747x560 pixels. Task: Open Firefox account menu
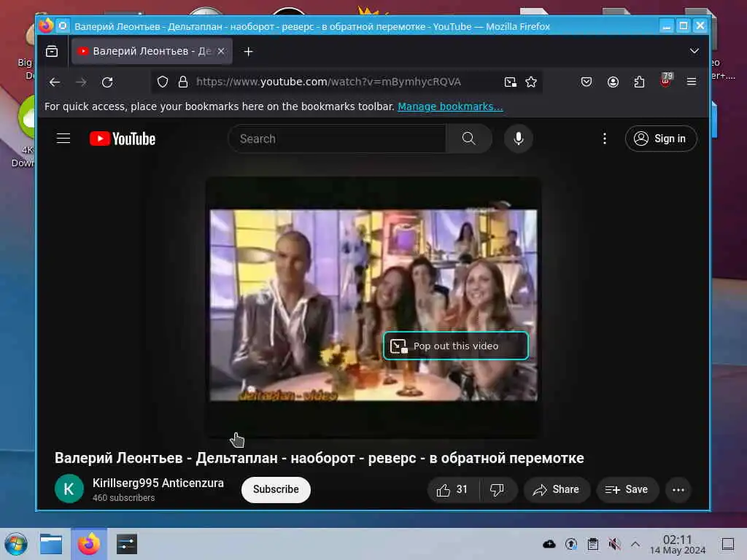point(613,82)
